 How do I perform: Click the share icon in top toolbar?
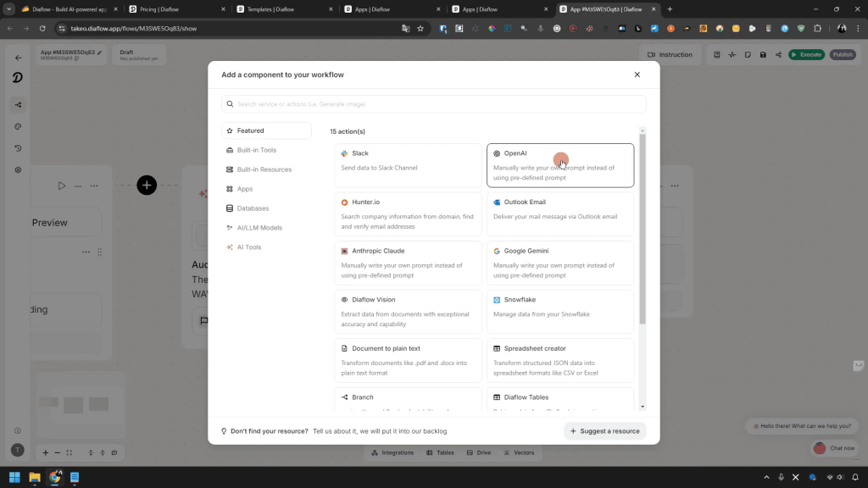[x=778, y=55]
